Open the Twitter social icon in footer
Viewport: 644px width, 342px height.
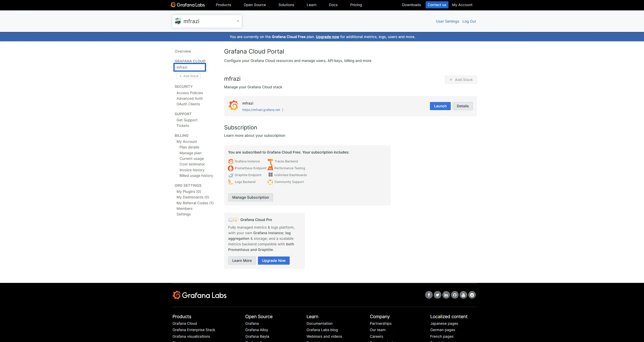437,295
